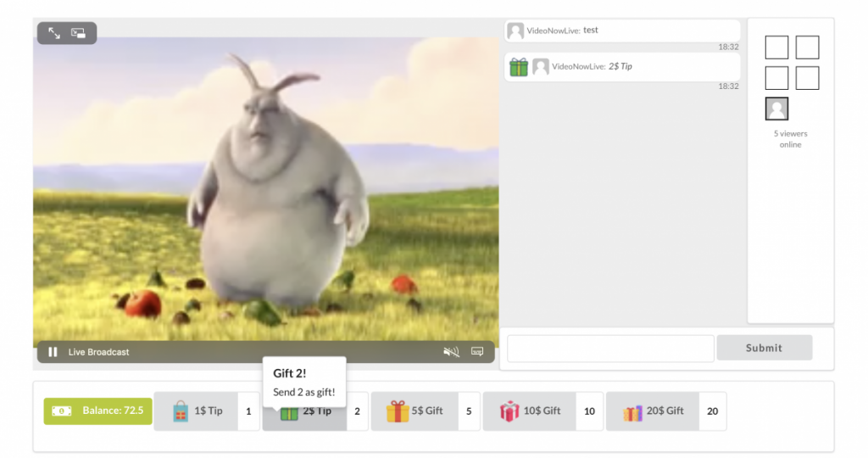Click the price 10 box beside the 10$ Gift
This screenshot has height=458, width=868.
pyautogui.click(x=590, y=411)
